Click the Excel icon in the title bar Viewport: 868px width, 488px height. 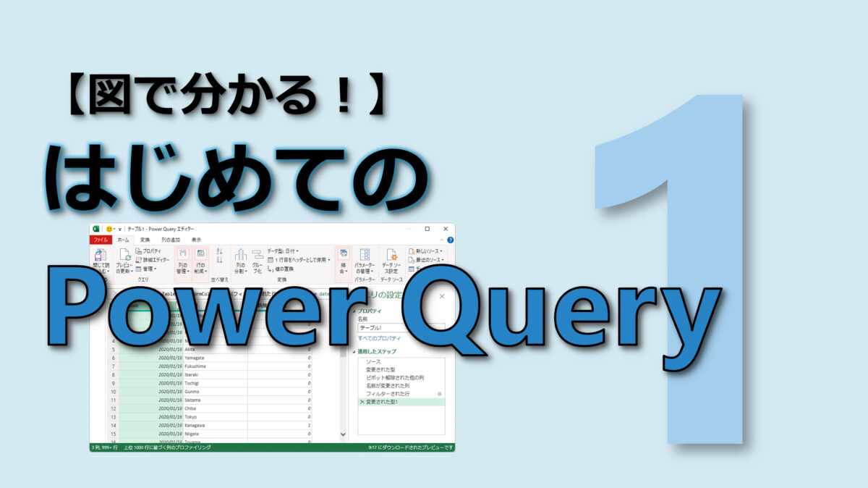pyautogui.click(x=95, y=229)
